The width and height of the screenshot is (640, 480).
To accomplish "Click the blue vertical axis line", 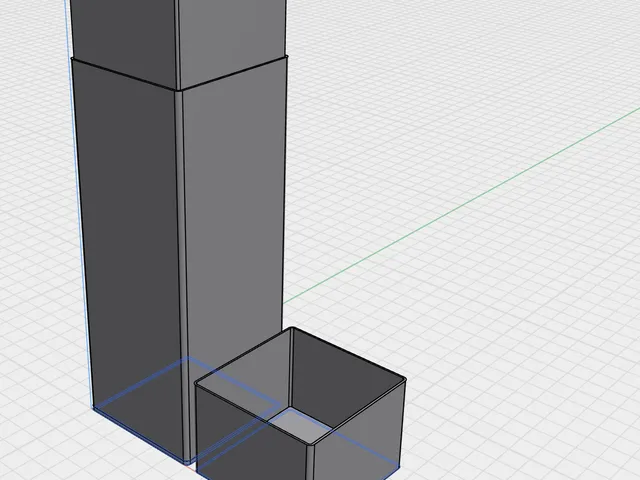I will [x=78, y=204].
